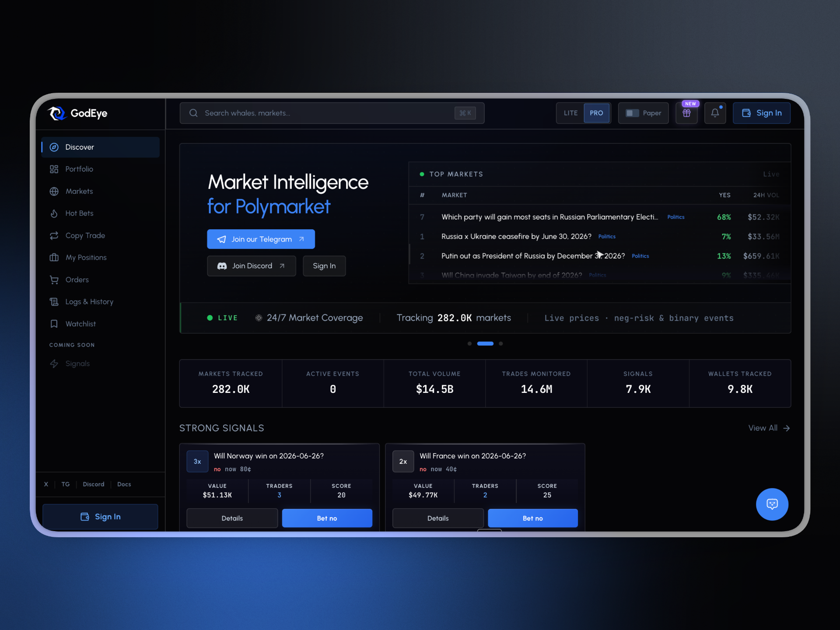
Task: Click the Discord logo icon in Join Discord
Action: click(222, 266)
